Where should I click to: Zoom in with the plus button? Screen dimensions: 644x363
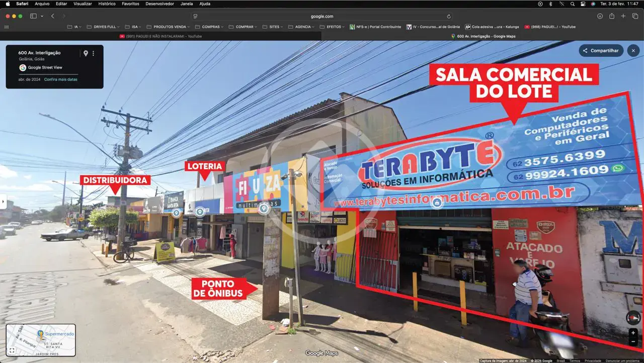pyautogui.click(x=633, y=333)
